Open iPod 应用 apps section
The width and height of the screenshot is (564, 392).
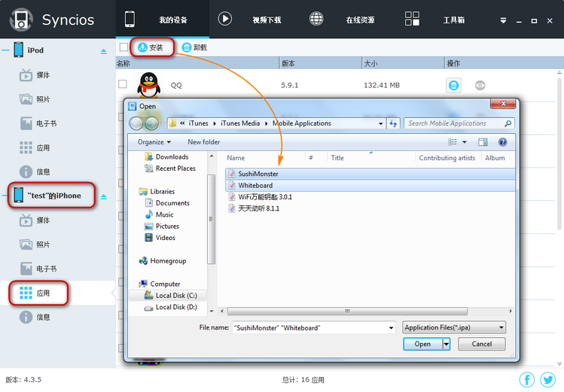pos(35,147)
